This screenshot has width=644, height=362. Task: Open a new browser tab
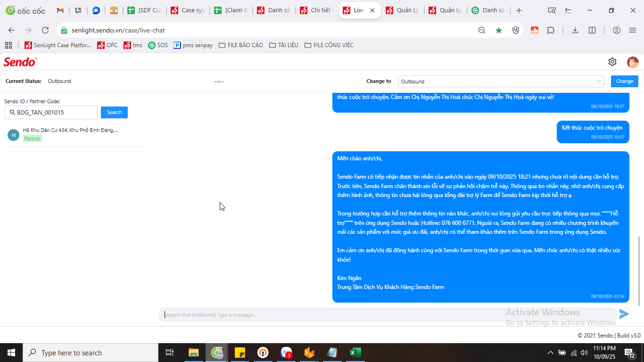pos(519,10)
